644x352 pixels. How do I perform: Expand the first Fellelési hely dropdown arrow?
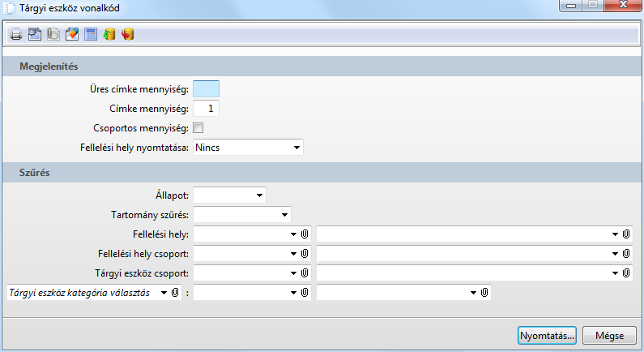click(x=293, y=234)
